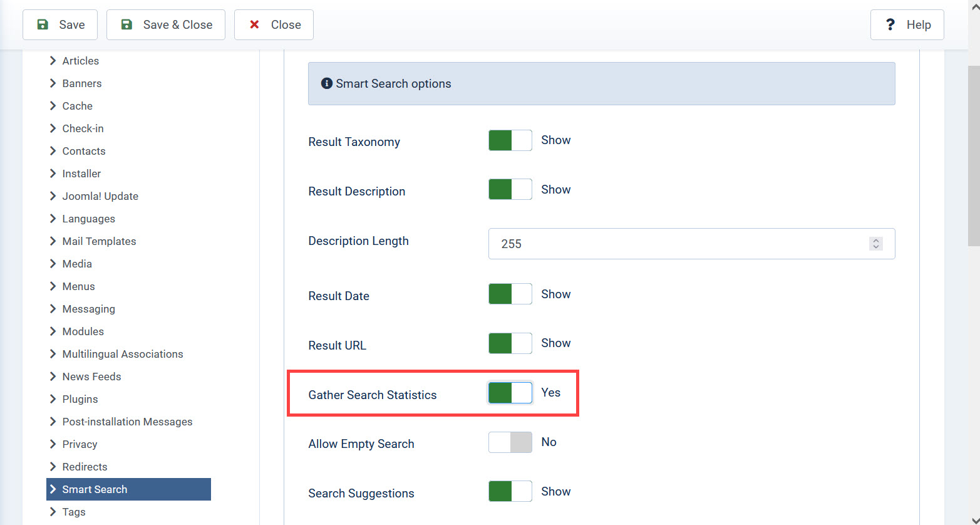The width and height of the screenshot is (980, 525).
Task: Click the Save floppy disk icon
Action: coord(43,24)
